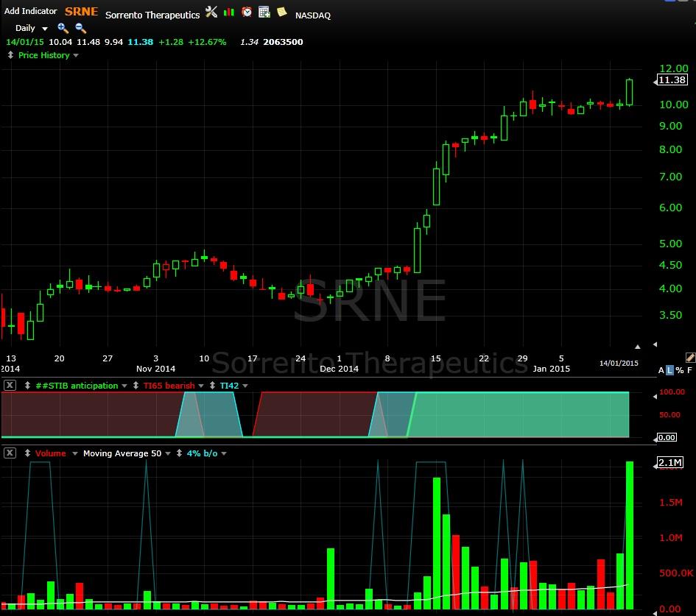Screen dimensions: 696x616
Task: Click the Moving Average 50 label
Action: [x=122, y=453]
